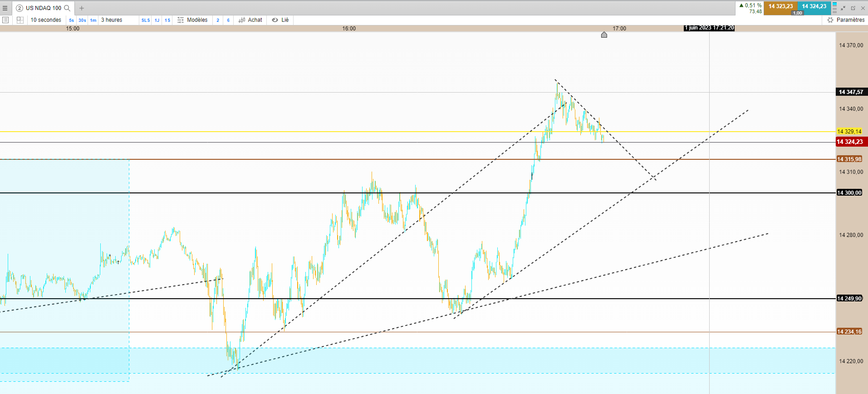Click the buy price 14 324,23
This screenshot has width=868, height=394.
coord(814,6)
